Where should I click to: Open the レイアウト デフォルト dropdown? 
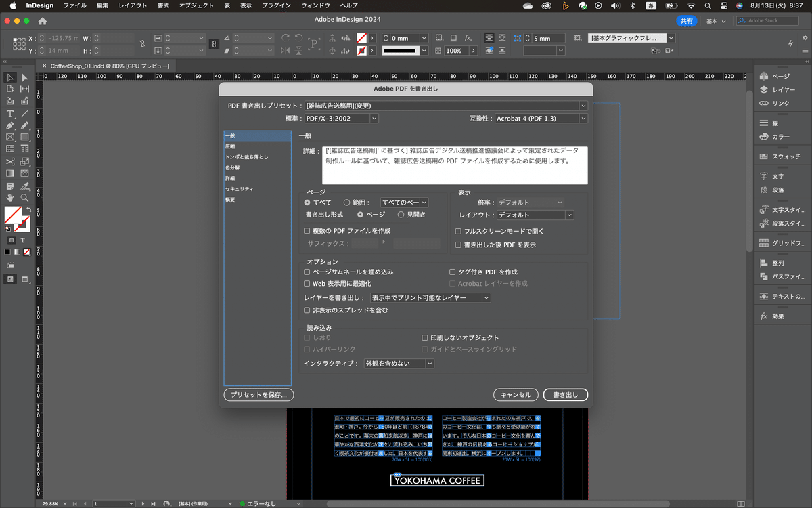535,215
